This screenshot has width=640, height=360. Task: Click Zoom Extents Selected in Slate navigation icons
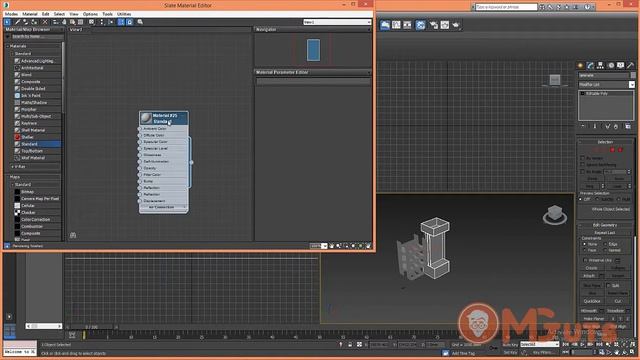coord(361,246)
